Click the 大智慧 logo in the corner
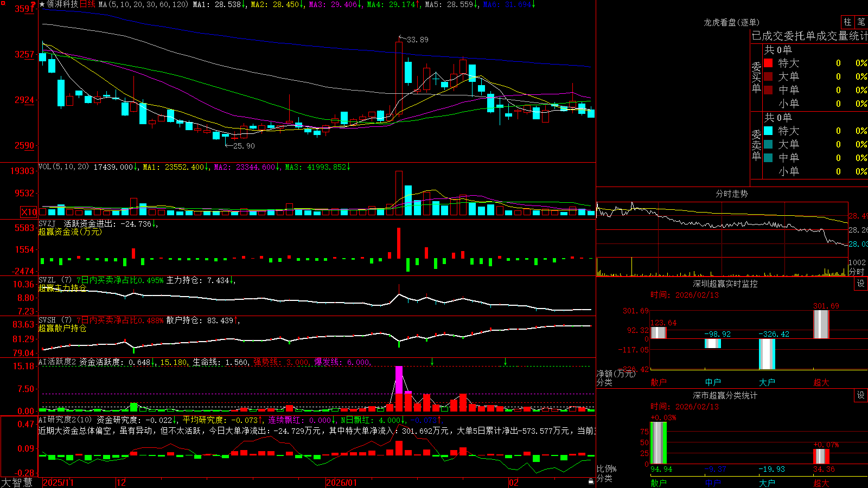 pyautogui.click(x=17, y=482)
